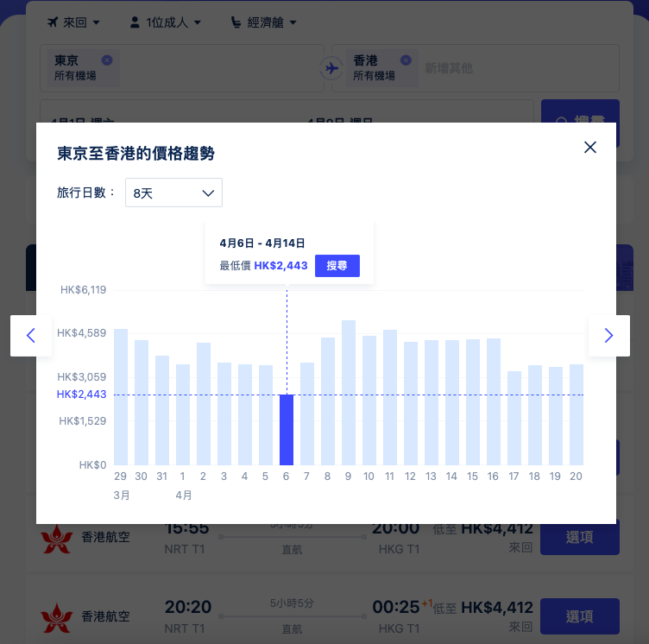The image size is (649, 644).
Task: Show later dates with right arrow
Action: click(608, 336)
